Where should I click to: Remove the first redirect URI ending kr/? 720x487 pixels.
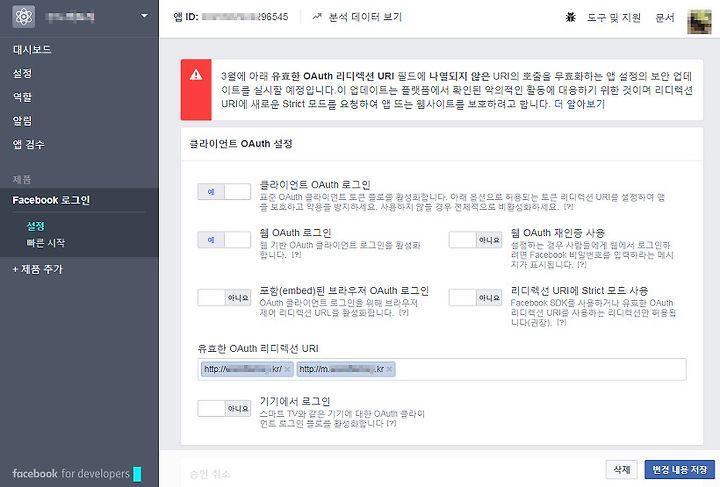tap(287, 369)
